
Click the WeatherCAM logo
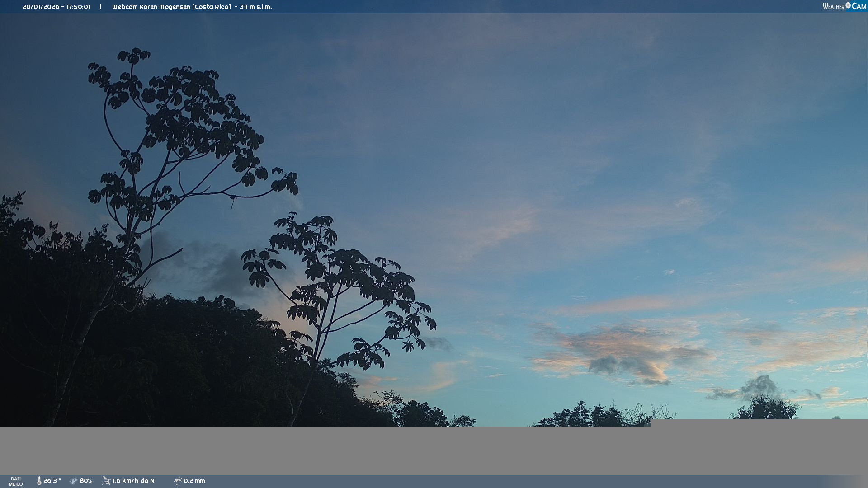coord(844,6)
